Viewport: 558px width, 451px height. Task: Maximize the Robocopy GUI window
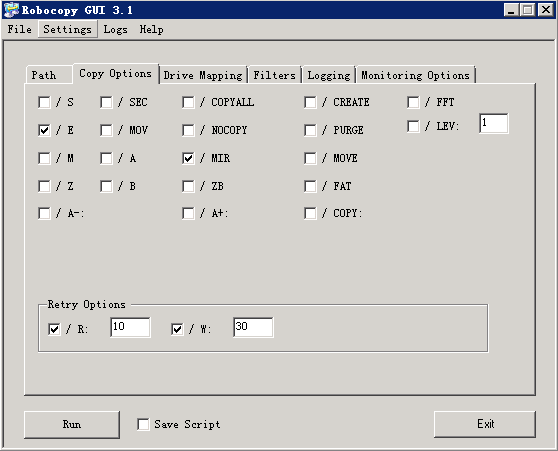(527, 10)
